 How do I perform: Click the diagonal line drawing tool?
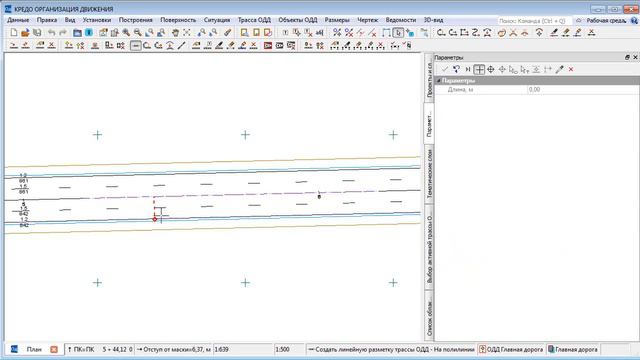(x=182, y=46)
